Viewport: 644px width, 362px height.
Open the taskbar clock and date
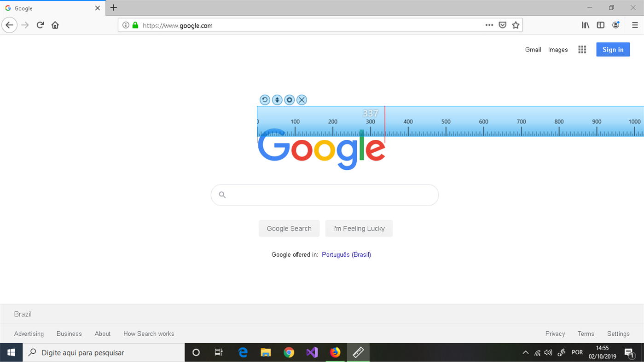[x=602, y=352]
